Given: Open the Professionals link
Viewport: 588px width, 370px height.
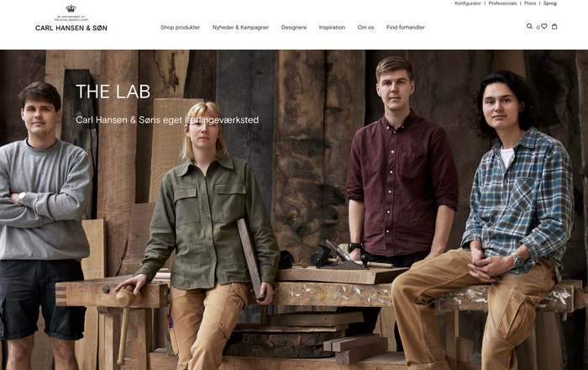Looking at the screenshot, I should (x=502, y=3).
